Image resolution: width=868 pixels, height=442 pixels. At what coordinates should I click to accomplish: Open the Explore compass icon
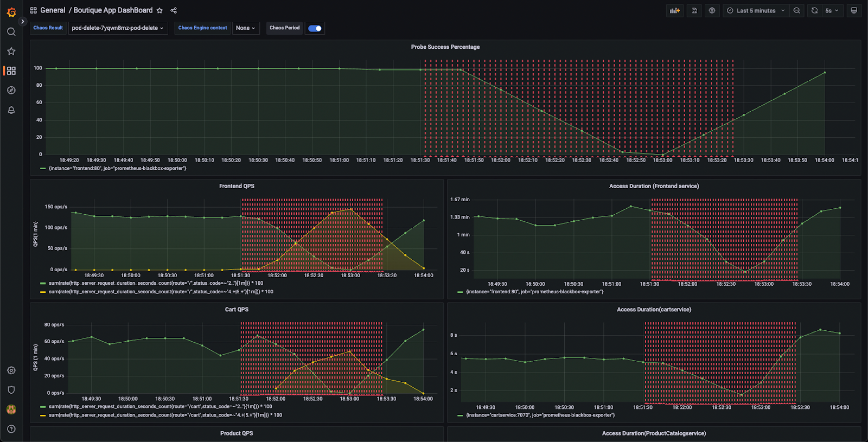(11, 91)
